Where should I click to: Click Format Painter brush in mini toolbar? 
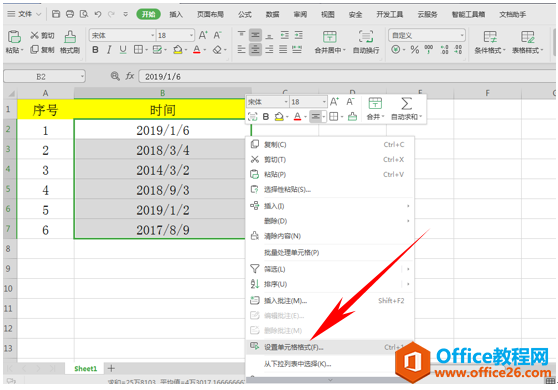tap(352, 116)
